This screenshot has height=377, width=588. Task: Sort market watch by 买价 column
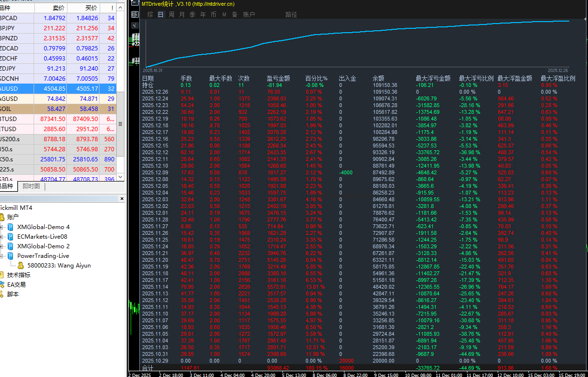pos(83,8)
